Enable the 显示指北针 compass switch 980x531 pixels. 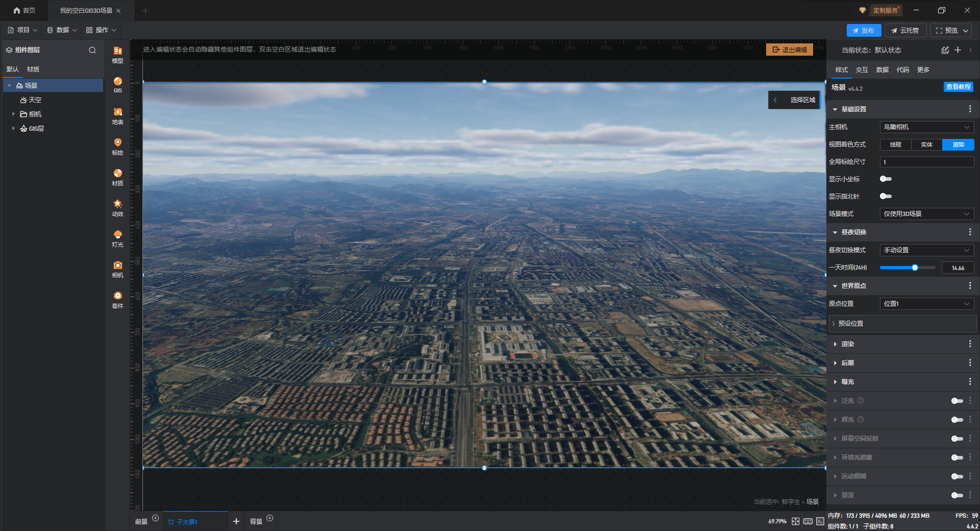pos(886,196)
